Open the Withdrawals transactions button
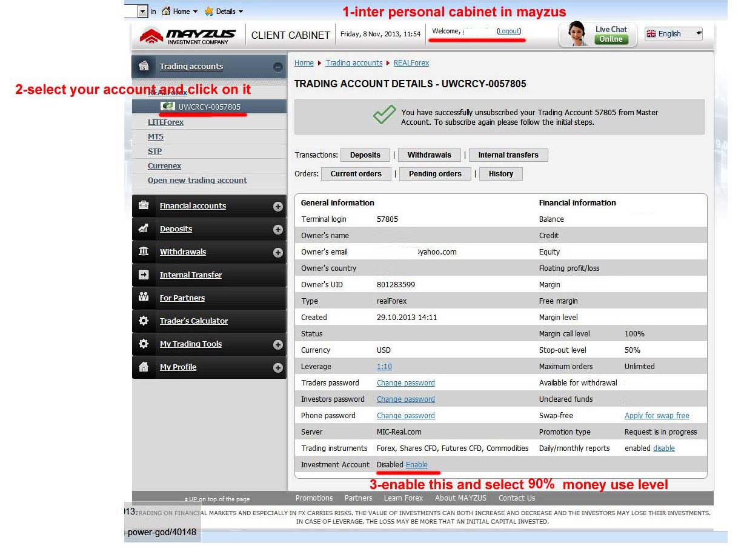The image size is (744, 560). click(x=430, y=155)
